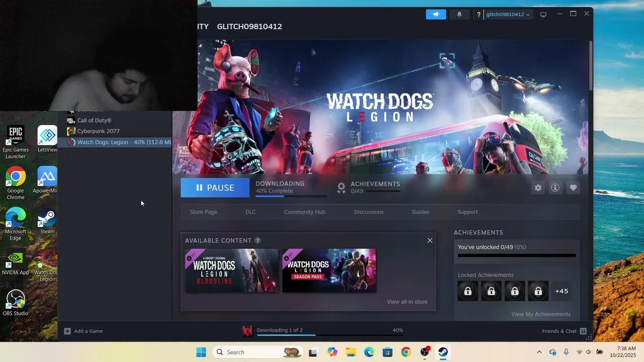
Task: Pause the Watch Dogs Legion download
Action: (x=215, y=188)
